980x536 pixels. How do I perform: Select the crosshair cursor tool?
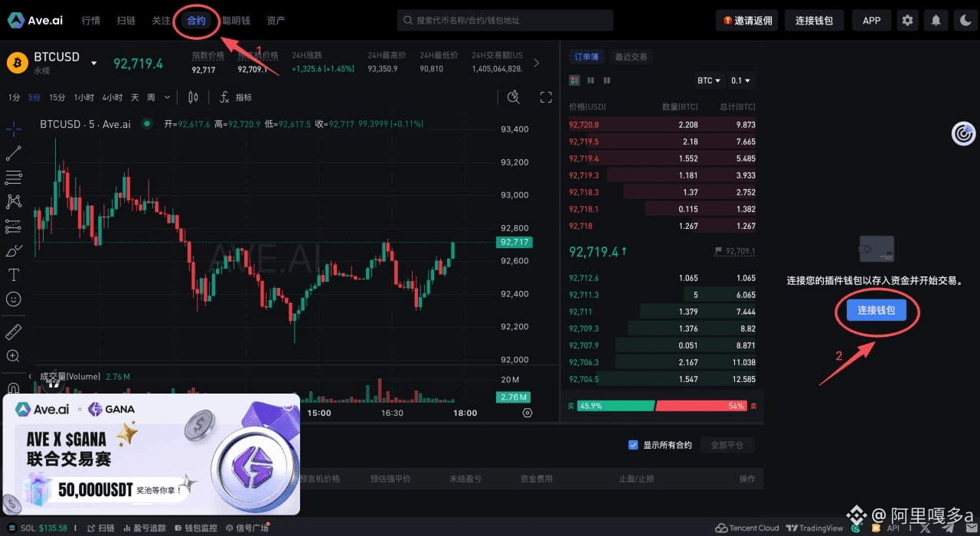click(13, 129)
